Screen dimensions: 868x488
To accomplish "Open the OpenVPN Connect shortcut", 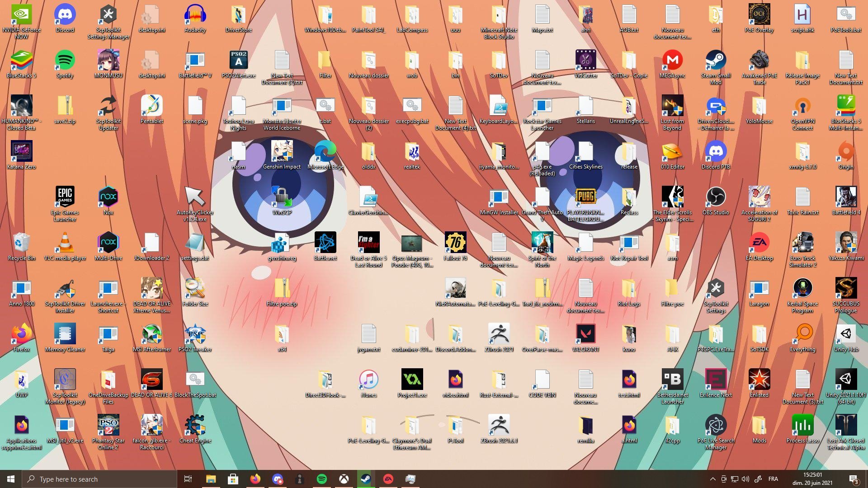I will [x=803, y=113].
